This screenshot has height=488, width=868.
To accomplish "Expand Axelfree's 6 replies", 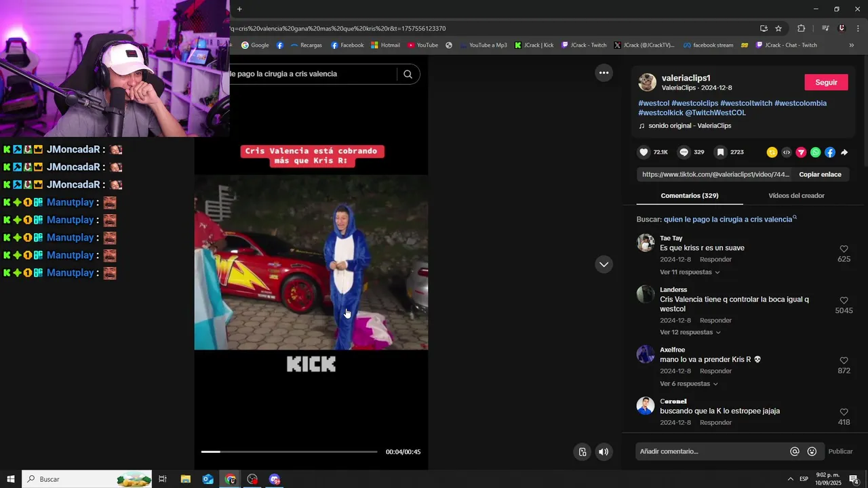I will [688, 384].
